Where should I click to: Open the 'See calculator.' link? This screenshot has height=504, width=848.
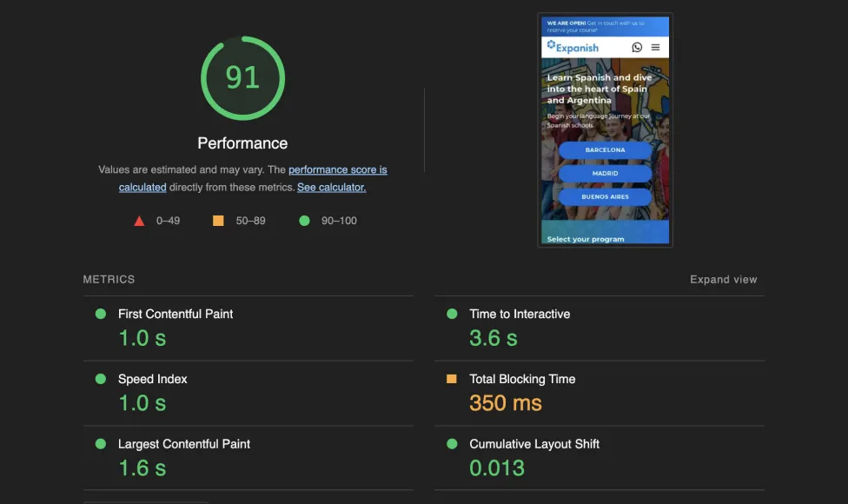point(331,187)
